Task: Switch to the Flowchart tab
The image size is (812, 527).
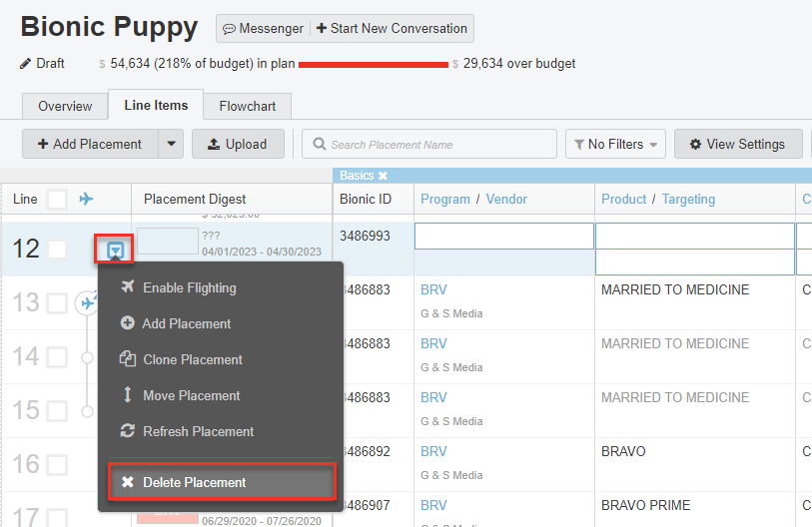Action: pos(248,106)
